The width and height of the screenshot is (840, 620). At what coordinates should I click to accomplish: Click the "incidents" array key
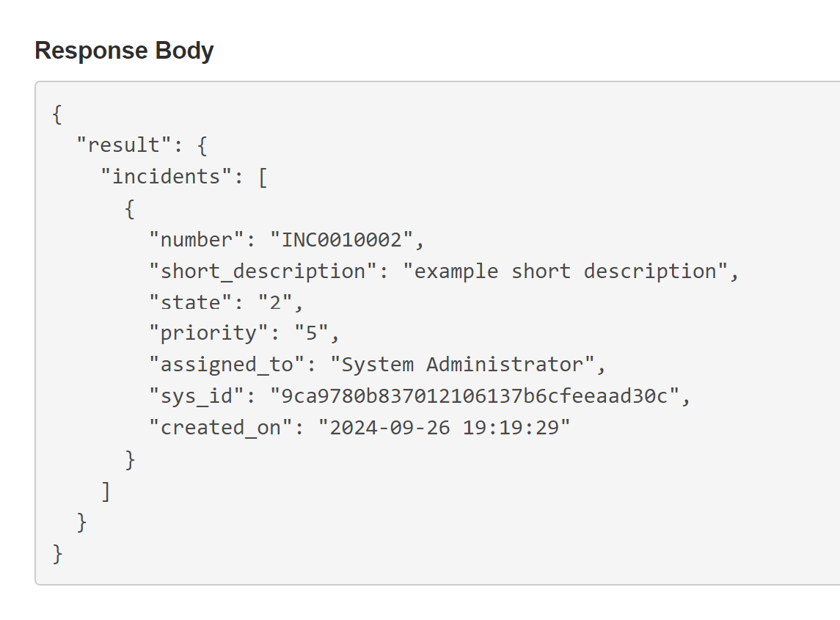point(166,176)
